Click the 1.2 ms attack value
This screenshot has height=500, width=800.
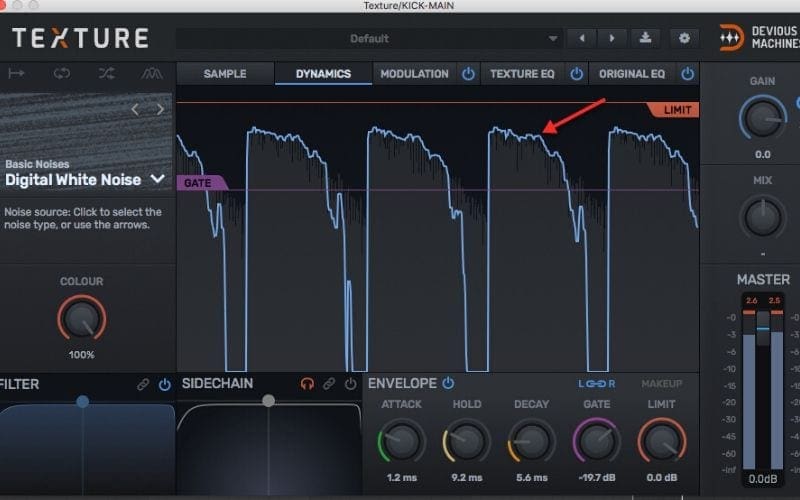click(x=402, y=478)
